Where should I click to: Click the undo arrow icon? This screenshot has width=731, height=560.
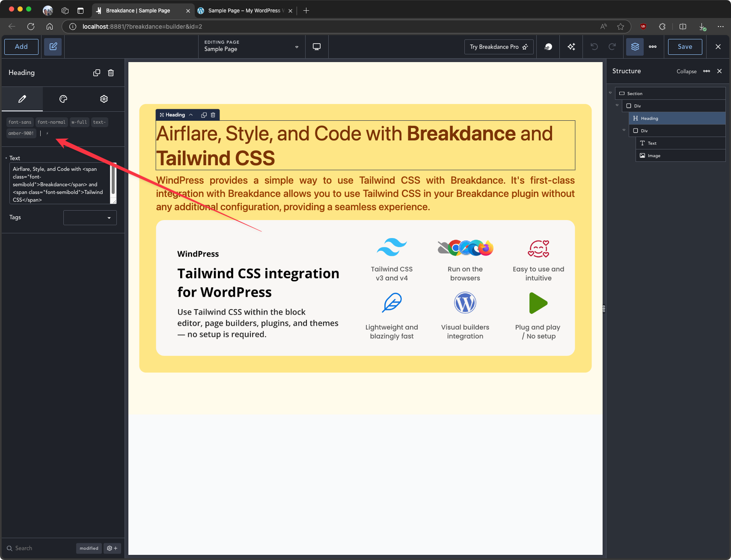click(x=594, y=47)
